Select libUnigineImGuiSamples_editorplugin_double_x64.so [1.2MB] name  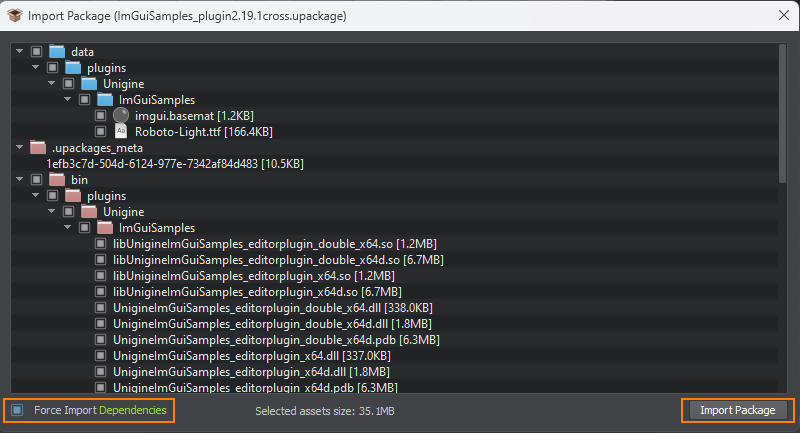tap(275, 244)
